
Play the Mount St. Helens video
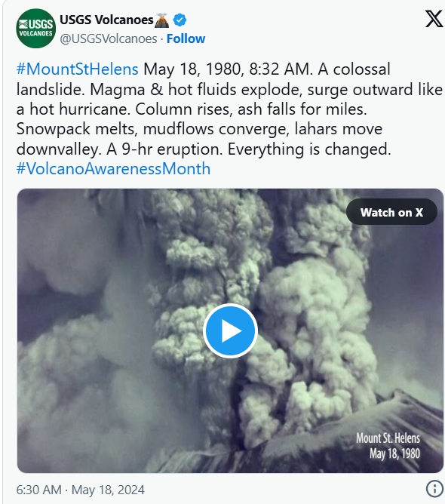tap(230, 330)
